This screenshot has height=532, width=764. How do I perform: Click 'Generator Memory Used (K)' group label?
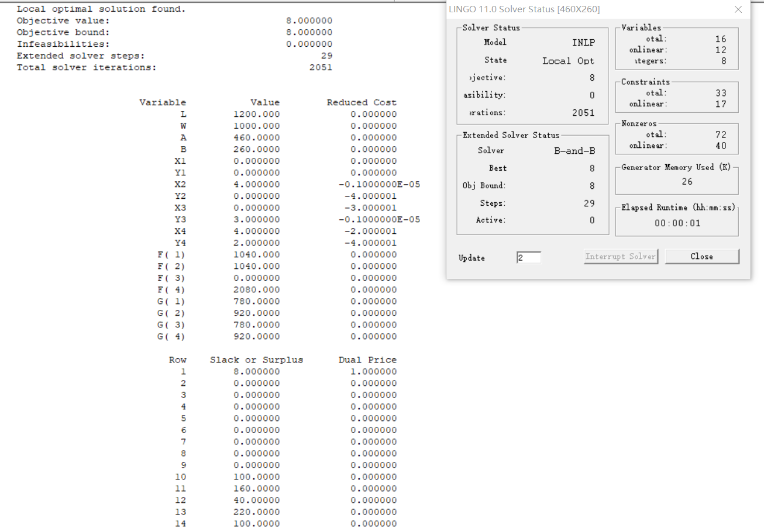(x=676, y=167)
